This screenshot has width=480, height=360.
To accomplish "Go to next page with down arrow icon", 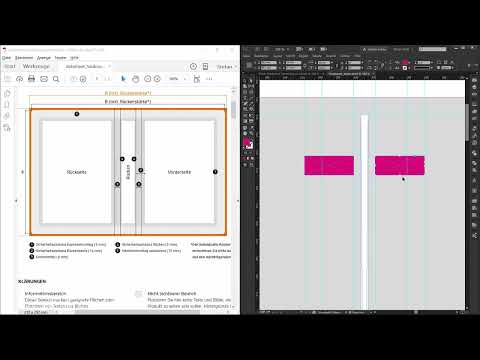I will tap(83, 79).
